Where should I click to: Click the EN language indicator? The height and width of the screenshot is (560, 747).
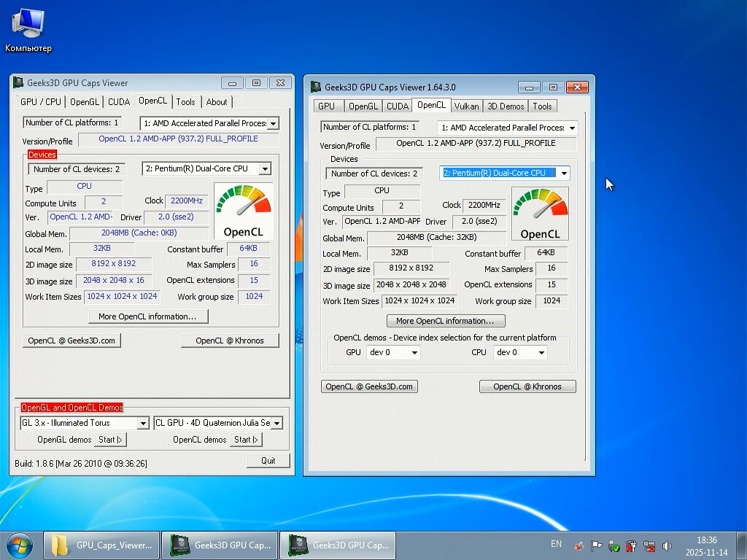557,544
